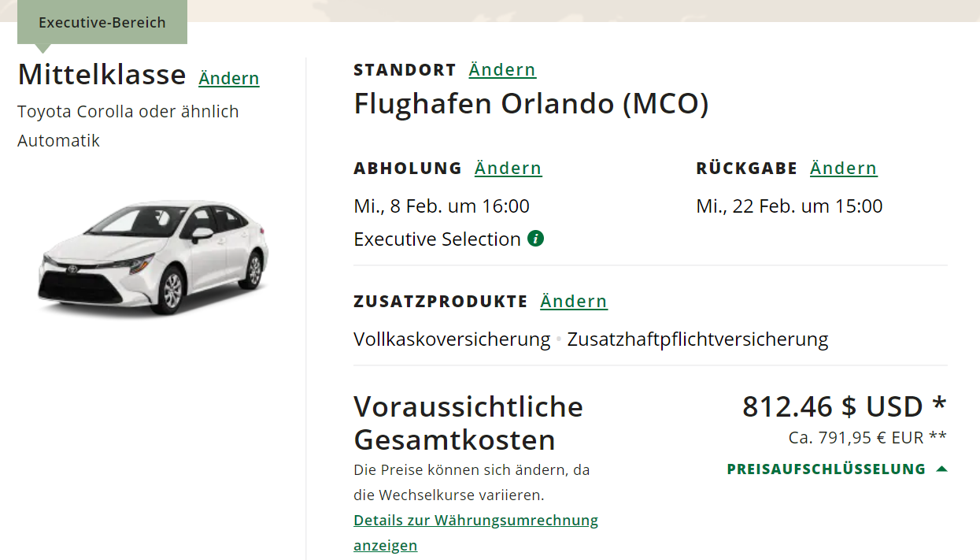Click the 812.46 $ USD total price
Screen dimensions: 980x560
pos(844,407)
